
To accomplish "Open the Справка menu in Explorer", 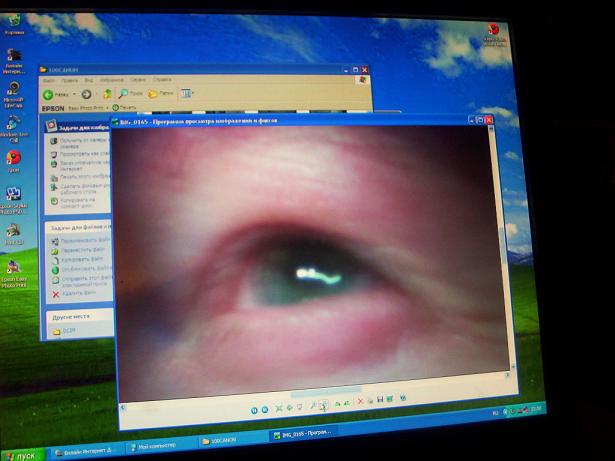I will (162, 80).
